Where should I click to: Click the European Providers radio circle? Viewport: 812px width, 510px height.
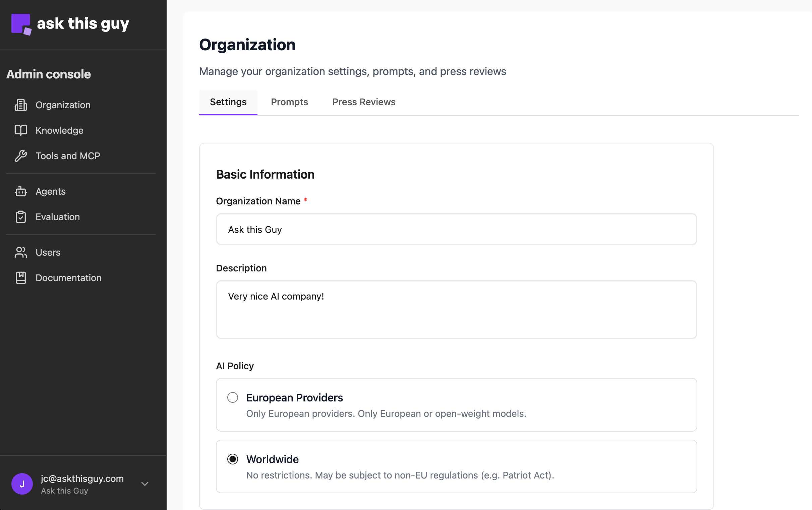(232, 397)
